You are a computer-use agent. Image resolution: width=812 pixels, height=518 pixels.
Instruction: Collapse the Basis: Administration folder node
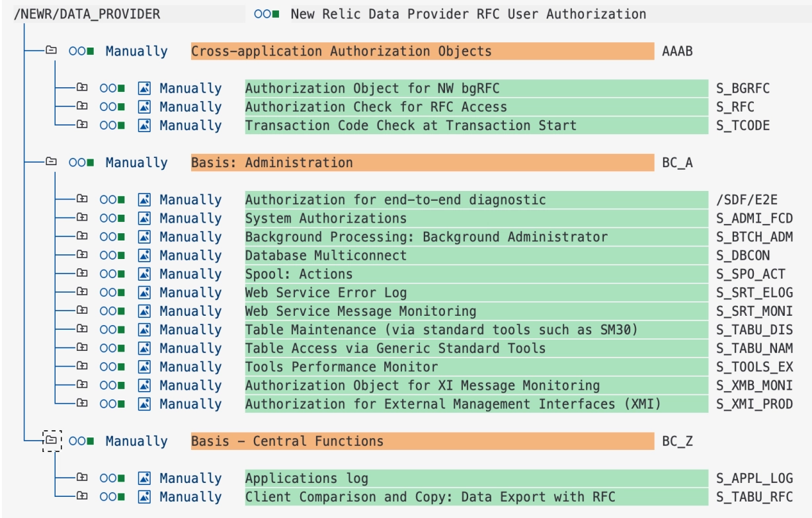point(51,161)
